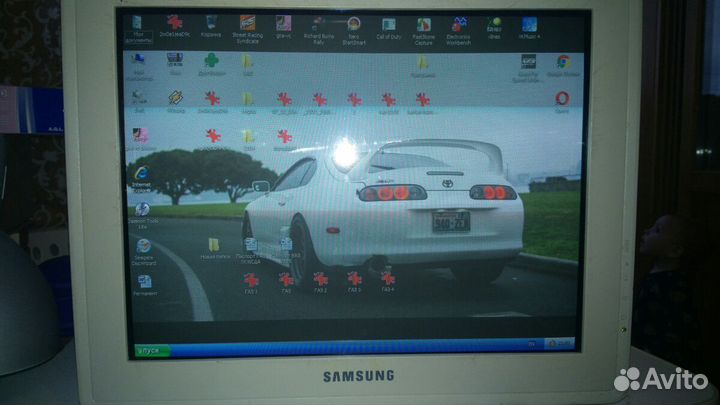Open the ГАЗ 1 file icon

pyautogui.click(x=251, y=283)
